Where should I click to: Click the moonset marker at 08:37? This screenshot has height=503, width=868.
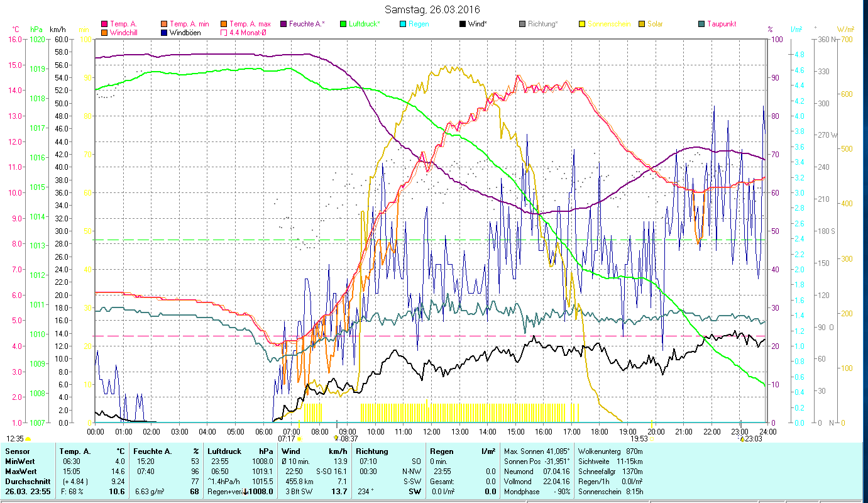click(336, 438)
